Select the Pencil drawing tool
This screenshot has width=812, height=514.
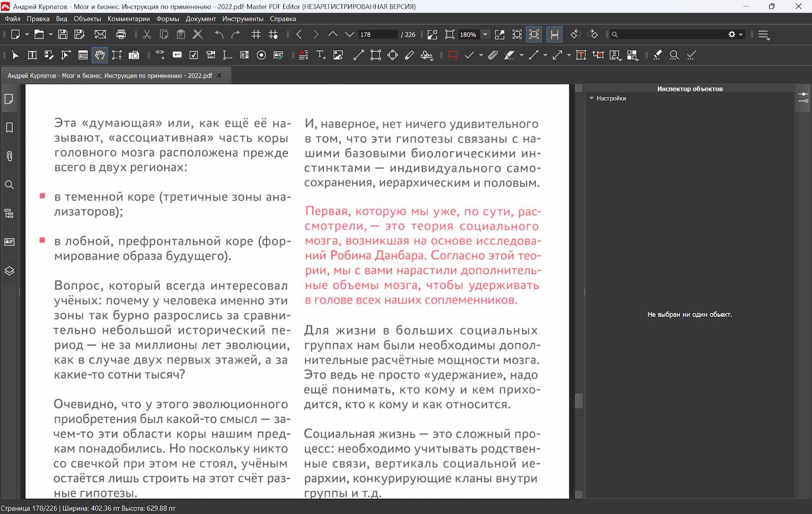tap(410, 55)
